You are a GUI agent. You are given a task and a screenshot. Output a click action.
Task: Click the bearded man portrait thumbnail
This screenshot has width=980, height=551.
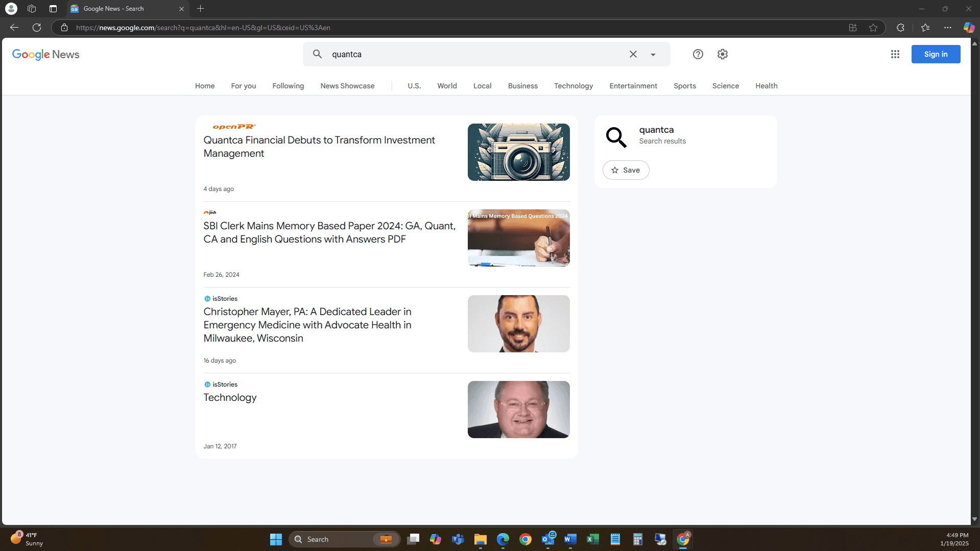tap(518, 324)
